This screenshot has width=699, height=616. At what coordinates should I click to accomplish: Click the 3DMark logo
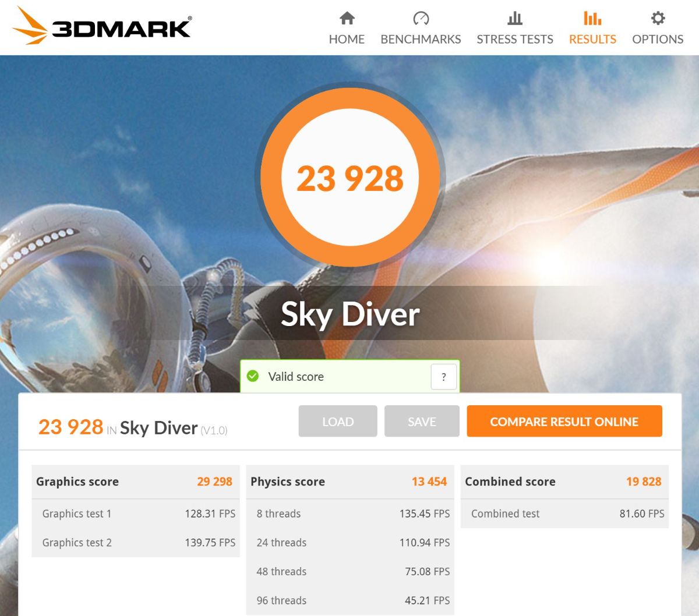point(102,26)
